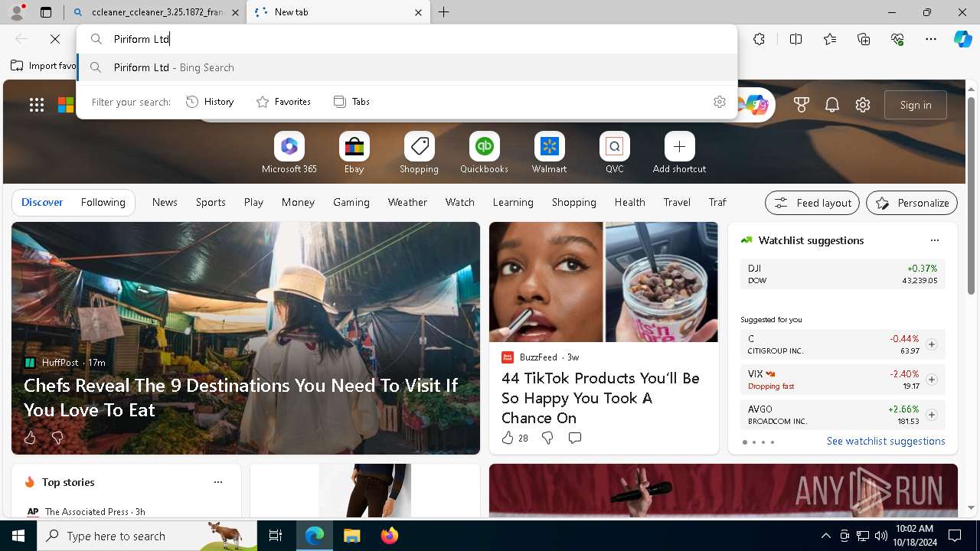980x551 pixels.
Task: Open Feed layout options
Action: pyautogui.click(x=812, y=203)
